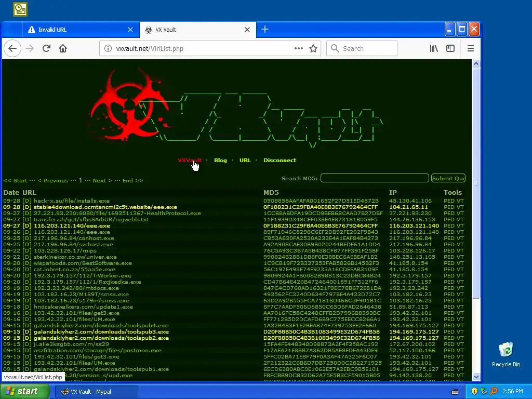Click the forward navigation arrow
This screenshot has height=399, width=532.
(x=30, y=48)
